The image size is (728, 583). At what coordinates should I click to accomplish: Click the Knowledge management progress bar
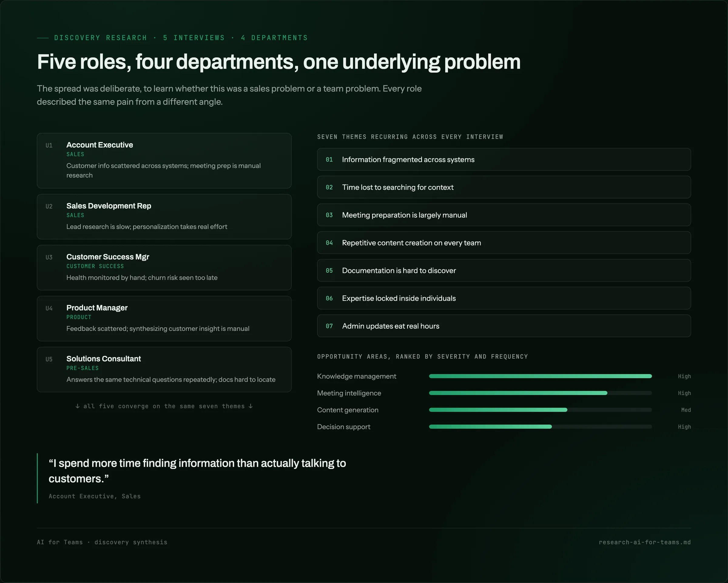click(x=540, y=376)
